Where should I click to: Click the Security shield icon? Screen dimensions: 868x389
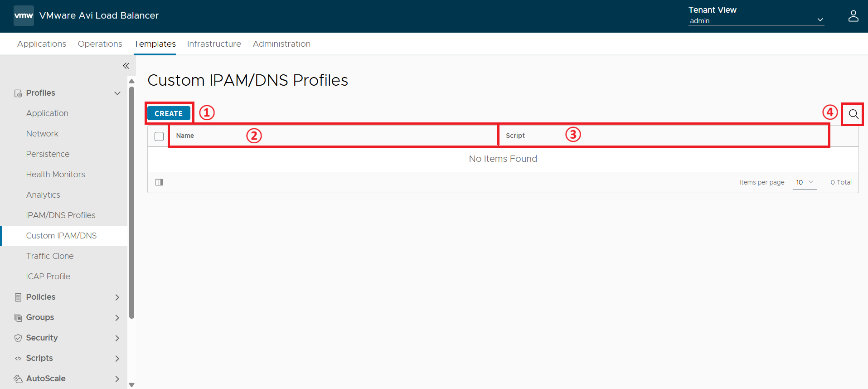point(18,338)
